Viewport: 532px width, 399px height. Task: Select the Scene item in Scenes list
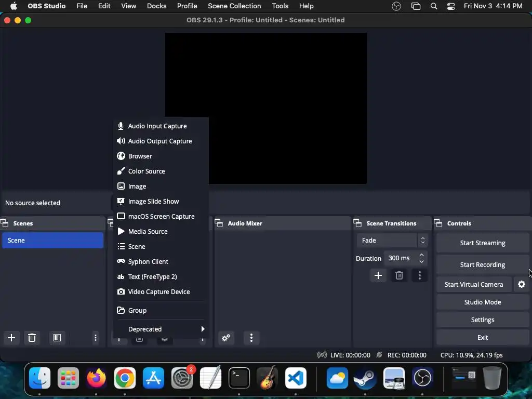coord(52,240)
